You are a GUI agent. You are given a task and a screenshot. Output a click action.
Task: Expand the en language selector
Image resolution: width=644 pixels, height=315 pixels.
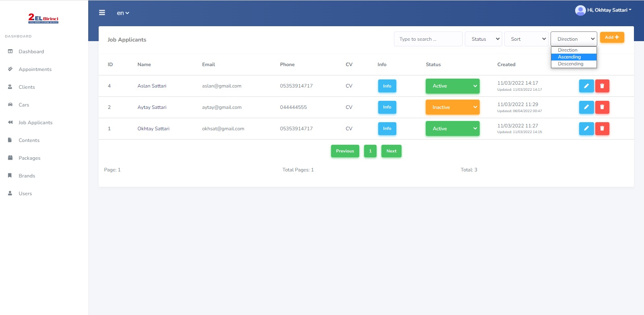click(123, 13)
